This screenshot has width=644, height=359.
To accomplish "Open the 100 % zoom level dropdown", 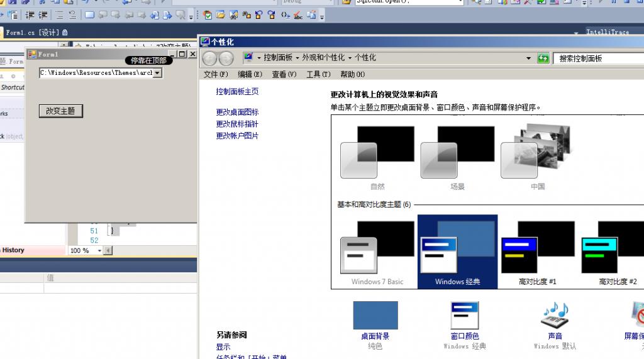I will click(x=96, y=250).
